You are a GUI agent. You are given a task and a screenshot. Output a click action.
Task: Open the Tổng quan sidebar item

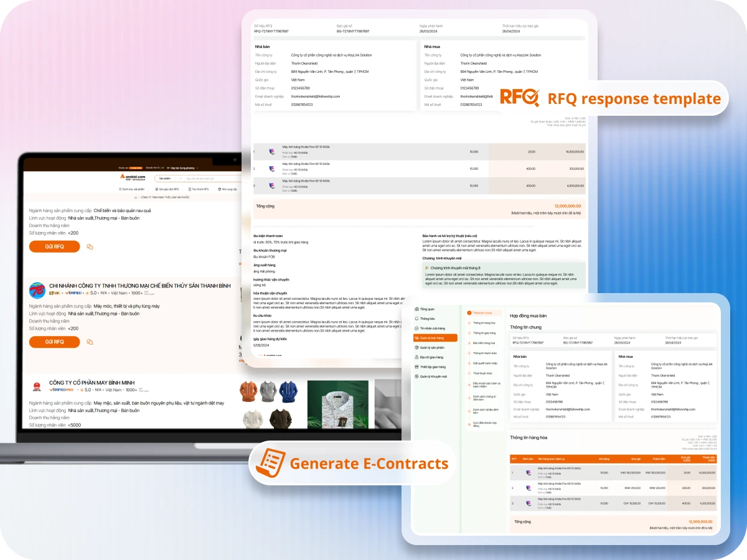click(x=427, y=309)
